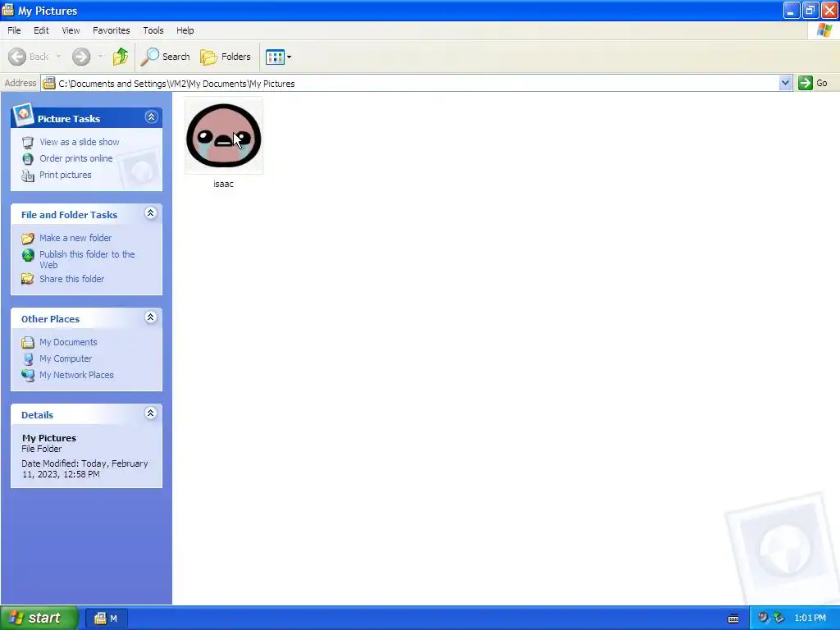Viewport: 840px width, 630px height.
Task: Click the slide show projector icon
Action: [28, 143]
